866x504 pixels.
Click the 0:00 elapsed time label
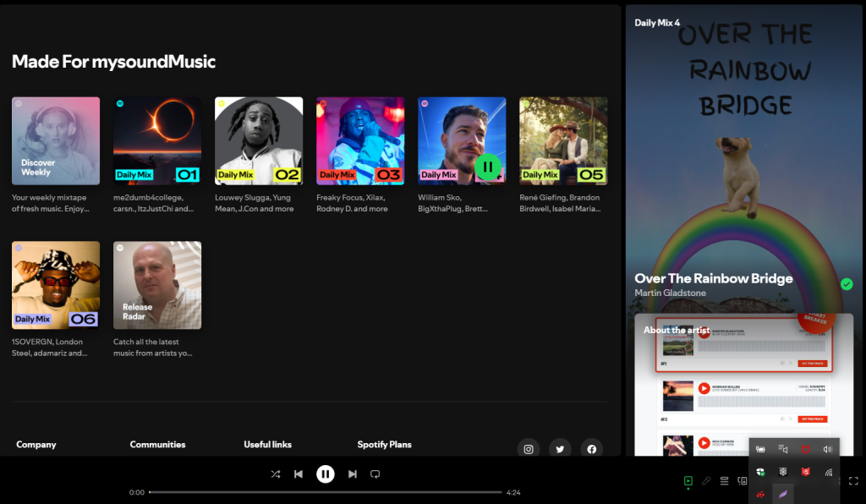click(137, 492)
